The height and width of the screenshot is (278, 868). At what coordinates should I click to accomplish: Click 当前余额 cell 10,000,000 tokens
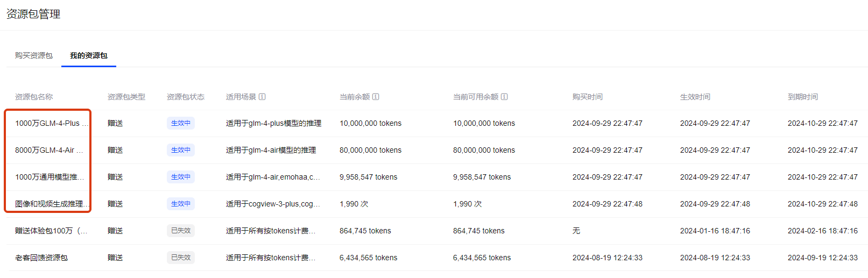click(370, 123)
